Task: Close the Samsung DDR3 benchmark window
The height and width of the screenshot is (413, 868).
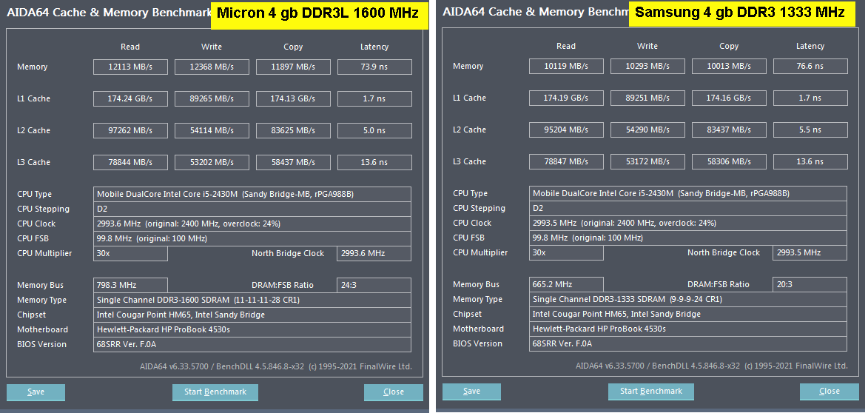Action: click(x=830, y=392)
